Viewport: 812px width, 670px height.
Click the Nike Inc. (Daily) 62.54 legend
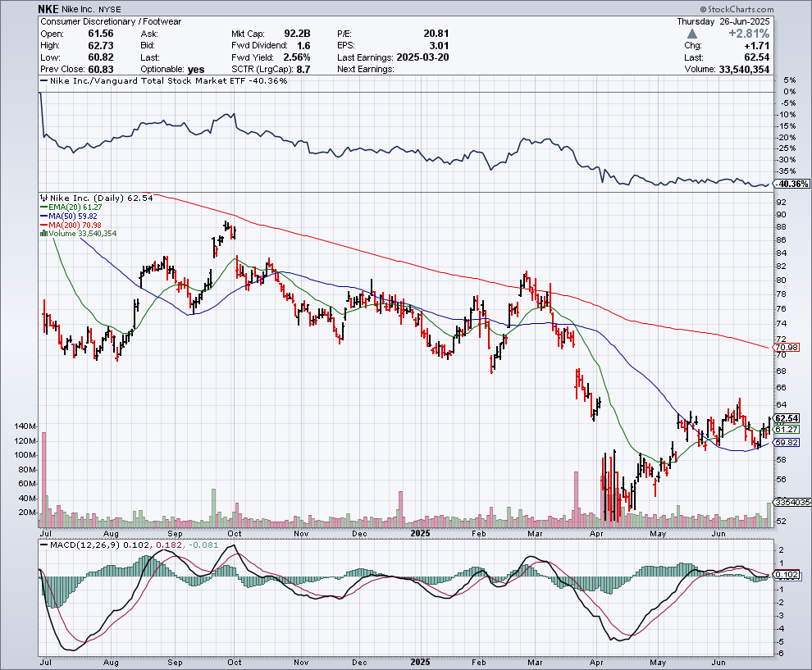pyautogui.click(x=98, y=198)
